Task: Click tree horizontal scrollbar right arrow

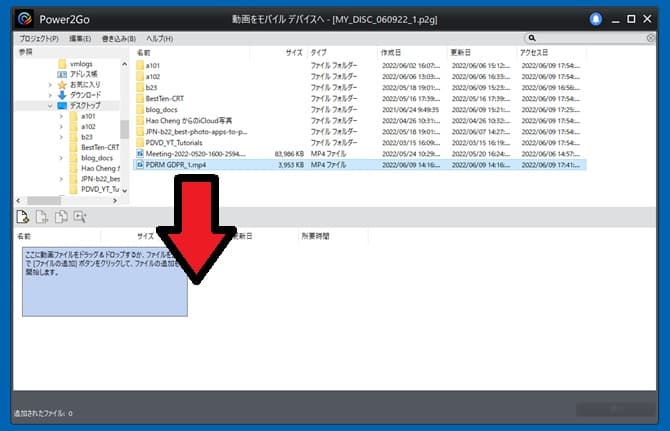Action: (x=115, y=200)
